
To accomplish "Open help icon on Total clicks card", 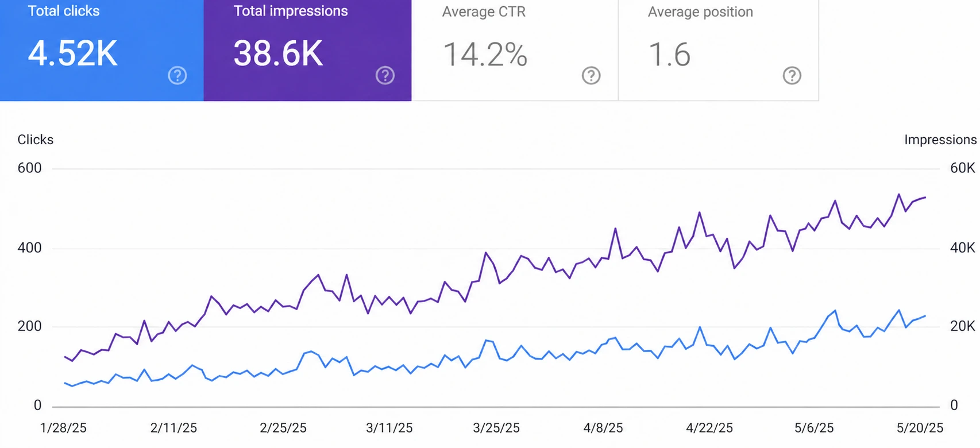I will [x=178, y=75].
